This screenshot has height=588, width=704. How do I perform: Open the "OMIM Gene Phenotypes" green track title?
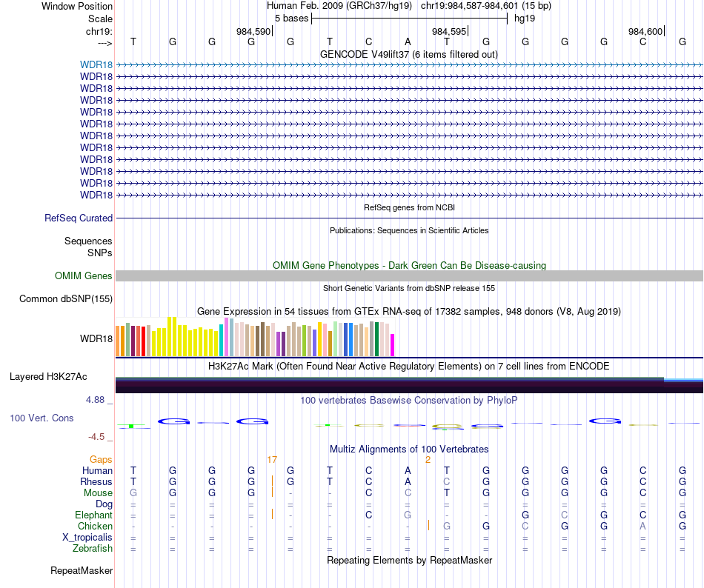click(409, 266)
